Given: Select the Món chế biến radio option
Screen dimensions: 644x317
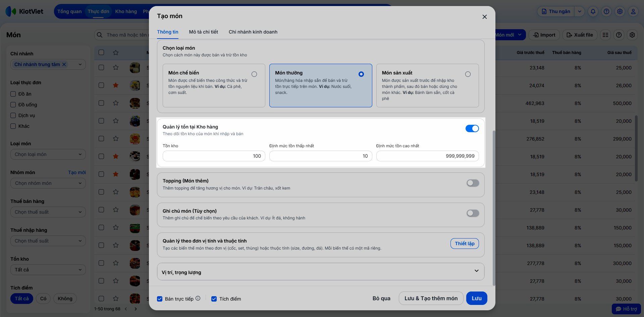Looking at the screenshot, I should (x=254, y=74).
